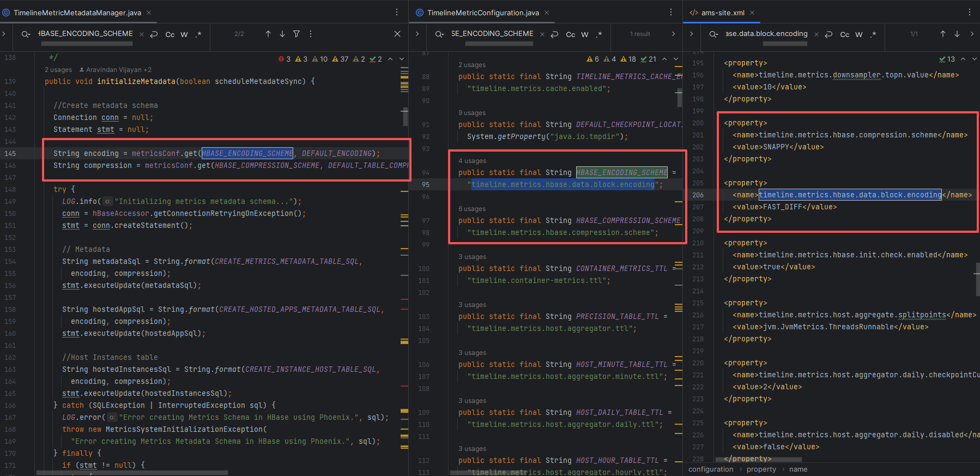
Task: Jump to previous highlighted problem in left editor
Action: pyautogui.click(x=390, y=59)
